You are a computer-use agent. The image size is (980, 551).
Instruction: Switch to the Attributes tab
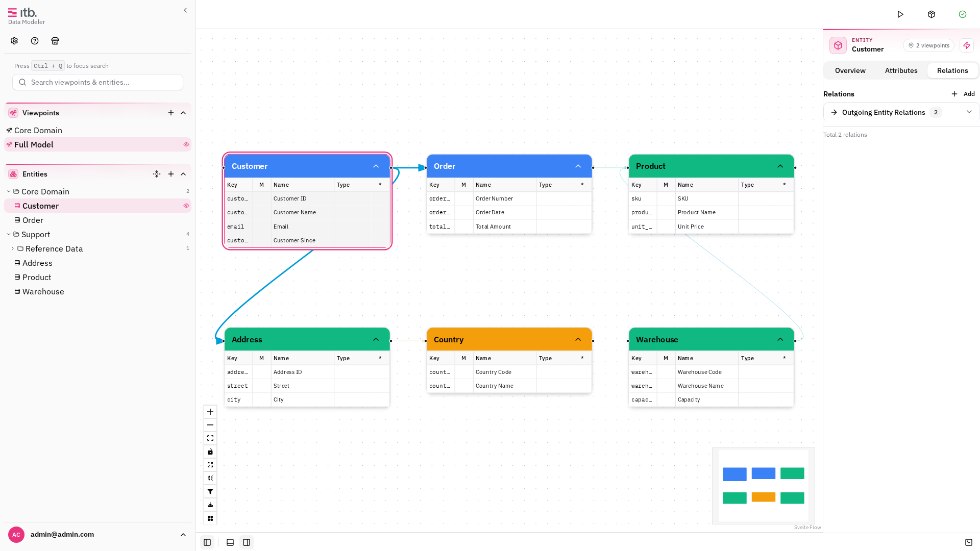click(x=901, y=70)
